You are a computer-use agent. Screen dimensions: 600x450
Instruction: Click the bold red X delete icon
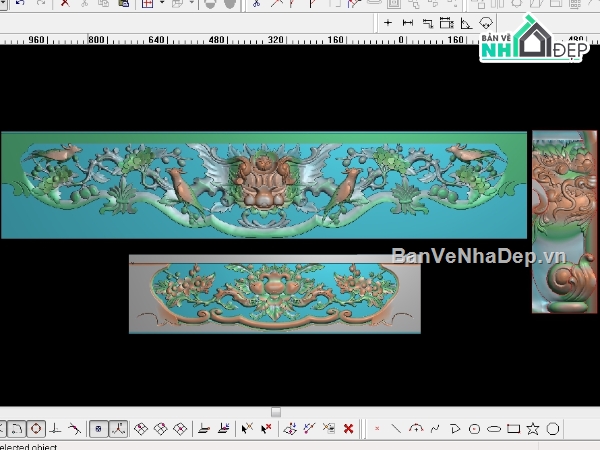tap(348, 429)
